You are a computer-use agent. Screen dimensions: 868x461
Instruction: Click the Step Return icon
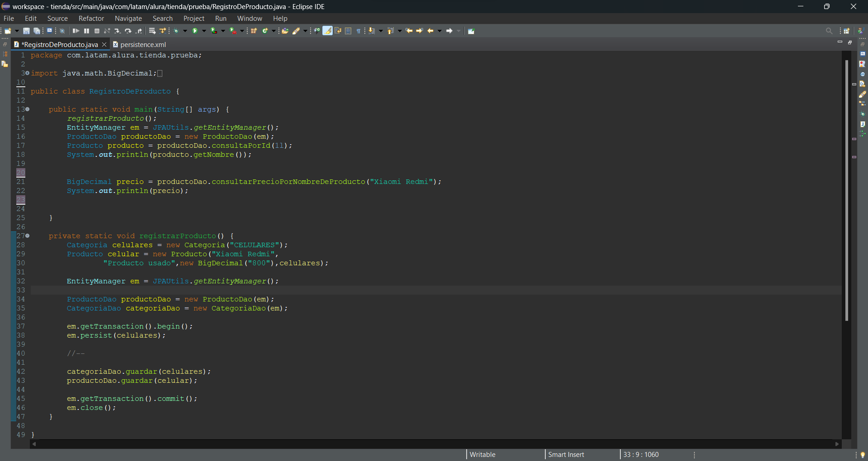(139, 31)
